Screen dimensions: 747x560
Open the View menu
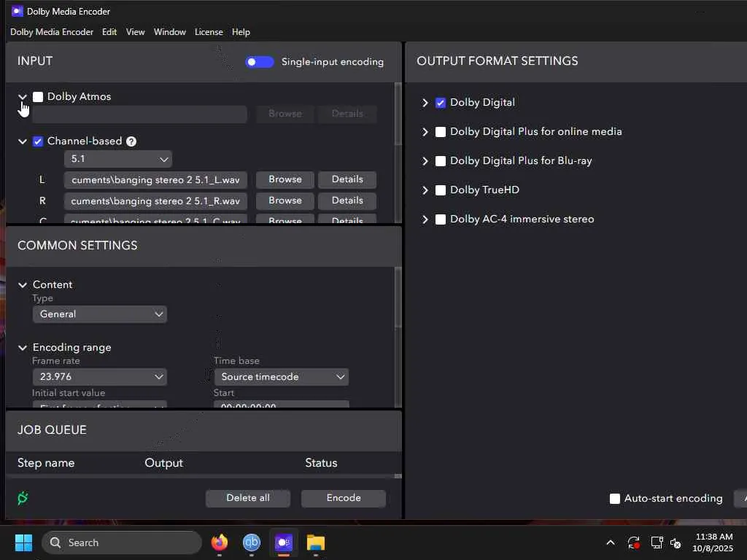coord(135,32)
